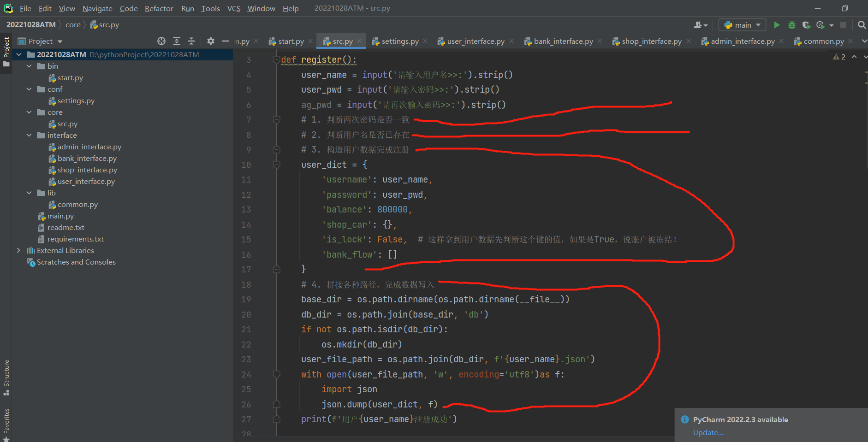This screenshot has width=868, height=442.
Task: Collapse the interface folder
Action: [x=29, y=135]
